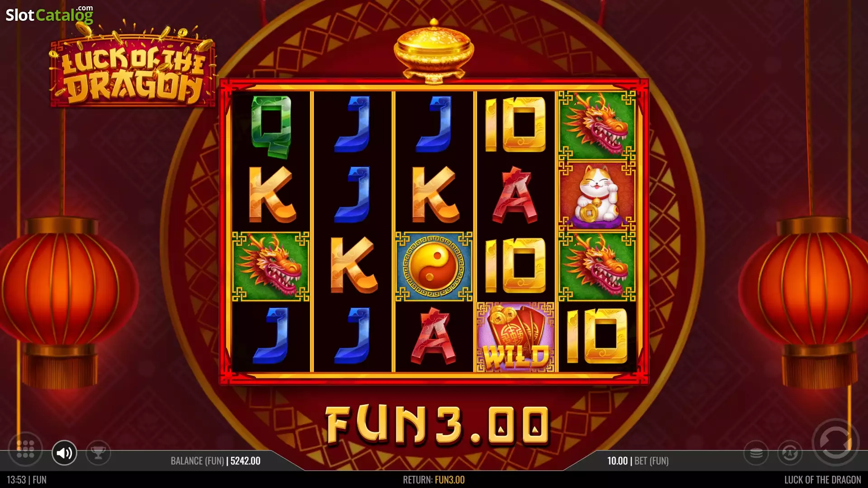Mute the game sound
This screenshot has height=488, width=868.
click(x=64, y=452)
